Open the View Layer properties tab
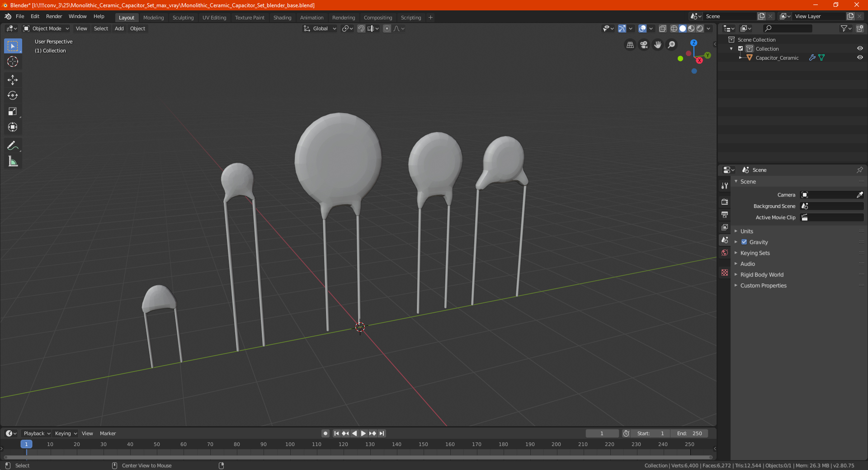Screen dimensions: 868x470 725,227
